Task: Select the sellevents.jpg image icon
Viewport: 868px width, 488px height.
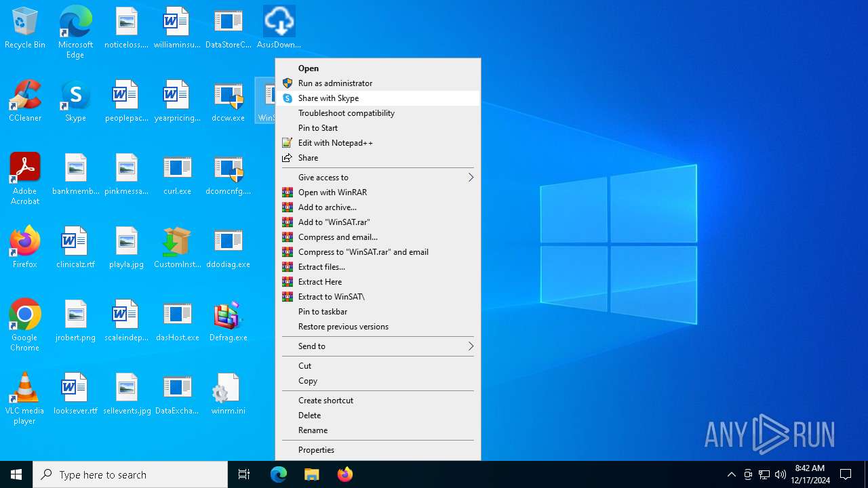Action: coord(126,394)
